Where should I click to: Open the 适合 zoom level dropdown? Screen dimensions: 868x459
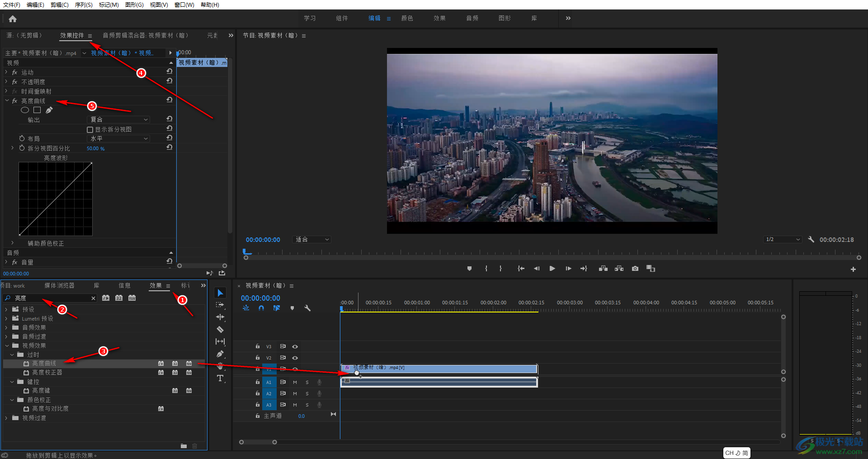[x=312, y=240]
